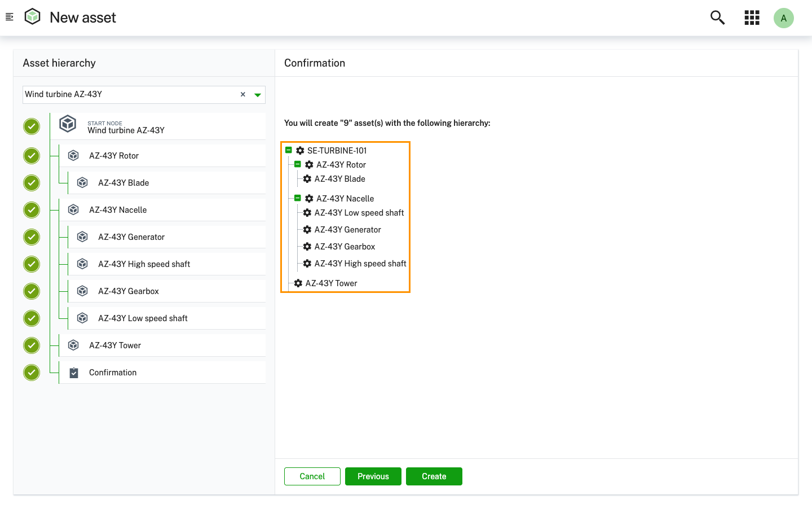Click the Previous button
Viewport: 812px width, 508px height.
[x=373, y=476]
